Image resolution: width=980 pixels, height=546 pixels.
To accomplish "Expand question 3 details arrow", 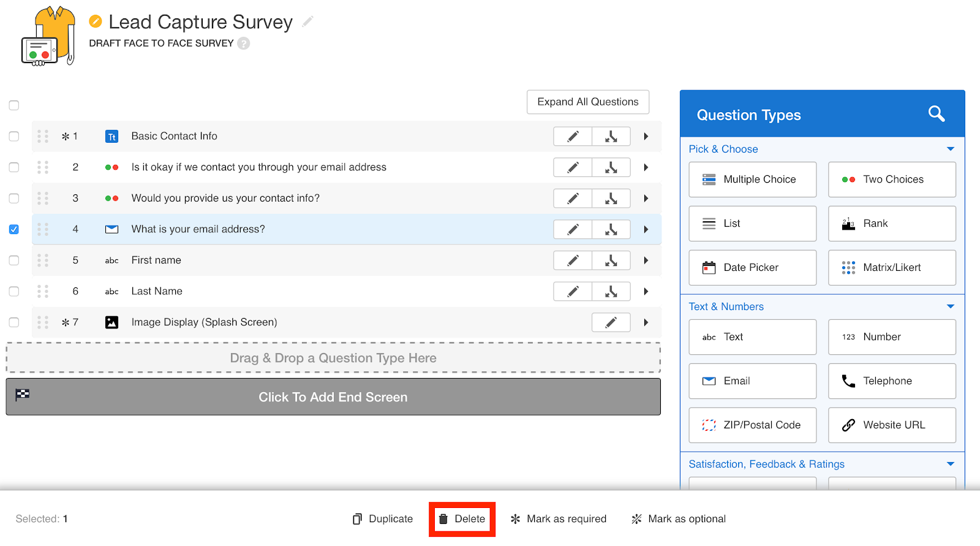I will tap(646, 199).
